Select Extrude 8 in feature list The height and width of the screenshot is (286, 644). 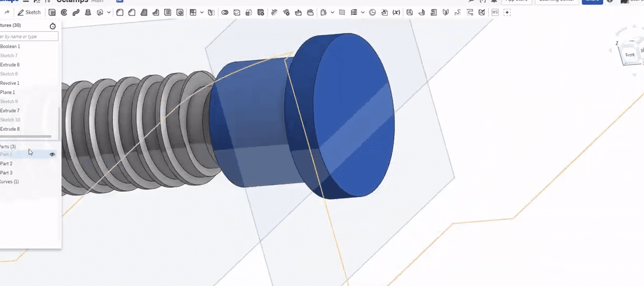(x=10, y=129)
